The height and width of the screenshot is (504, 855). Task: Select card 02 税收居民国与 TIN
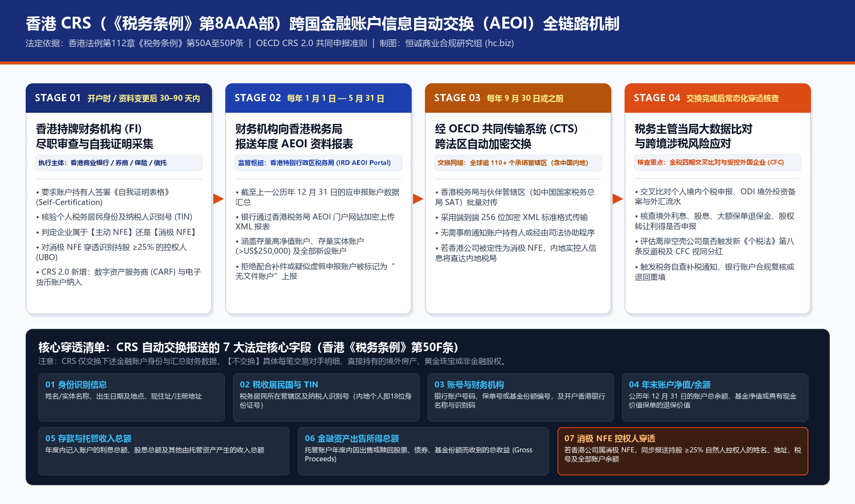[x=326, y=397]
